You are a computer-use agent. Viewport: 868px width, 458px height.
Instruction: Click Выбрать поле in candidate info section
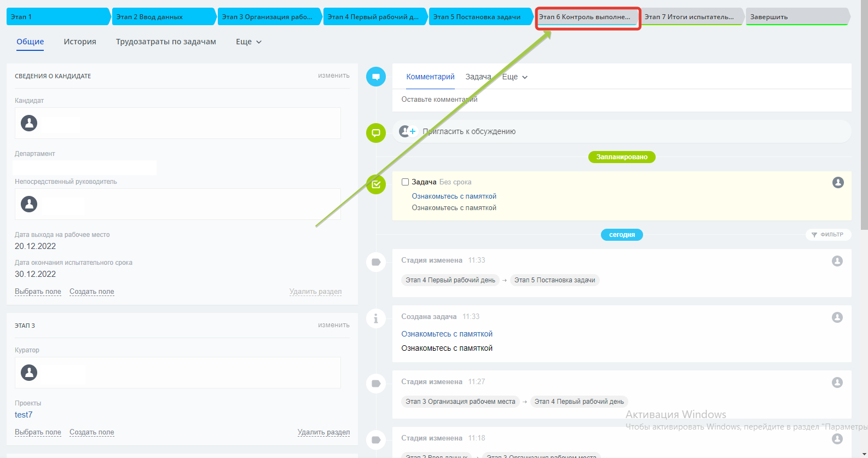click(x=38, y=292)
